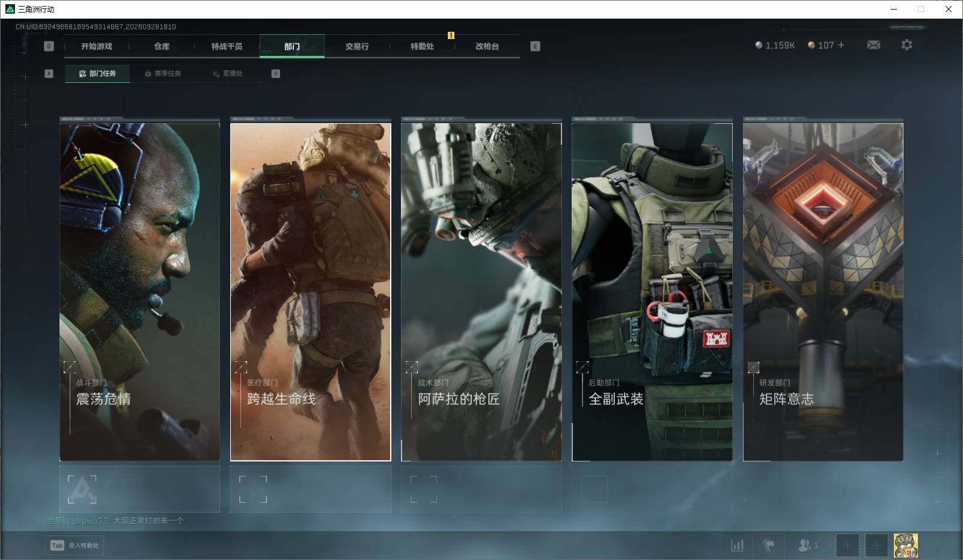963x560 pixels.
Task: Select the 部门任务 sub-tab
Action: point(97,73)
